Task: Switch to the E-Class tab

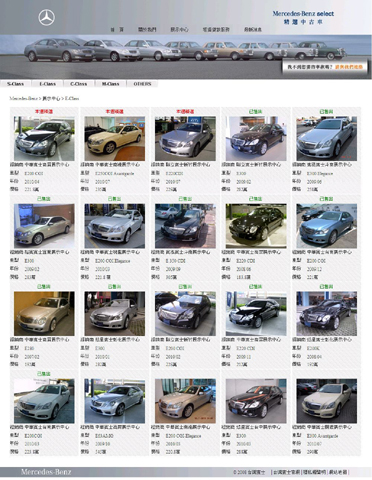Action: click(47, 84)
